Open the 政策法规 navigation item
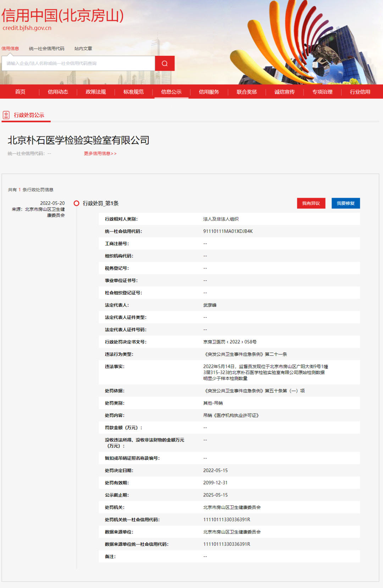The image size is (383, 588). click(x=96, y=92)
